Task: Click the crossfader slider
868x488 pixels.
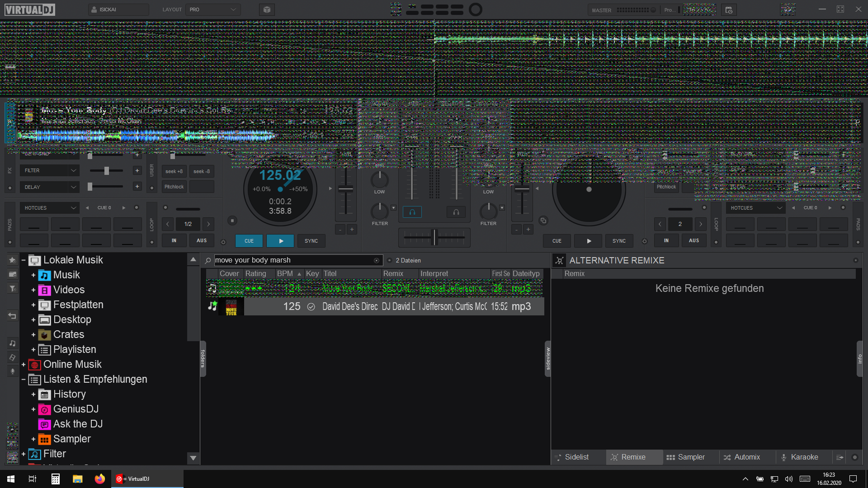Action: coord(434,237)
